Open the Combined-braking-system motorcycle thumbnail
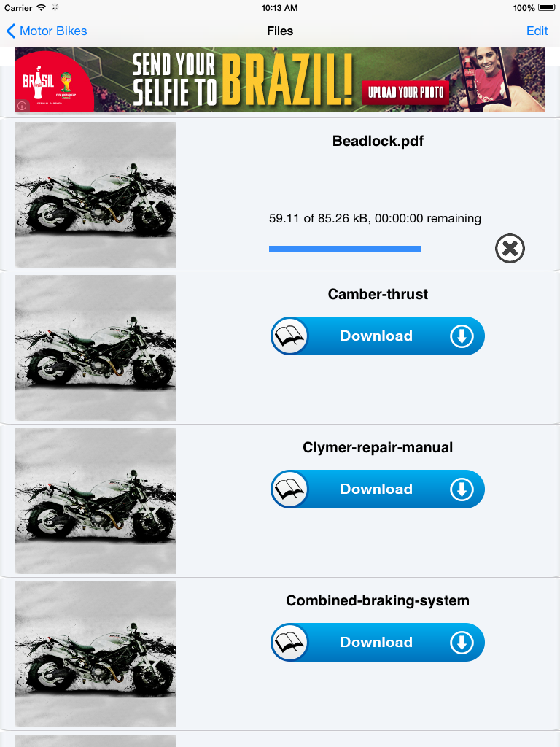This screenshot has height=747, width=560. 96,654
